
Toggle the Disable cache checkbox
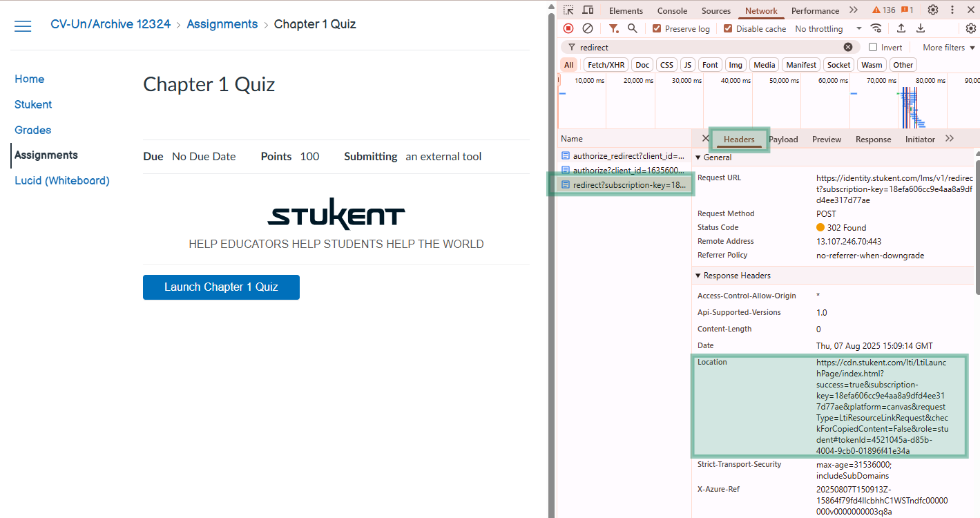click(x=728, y=28)
